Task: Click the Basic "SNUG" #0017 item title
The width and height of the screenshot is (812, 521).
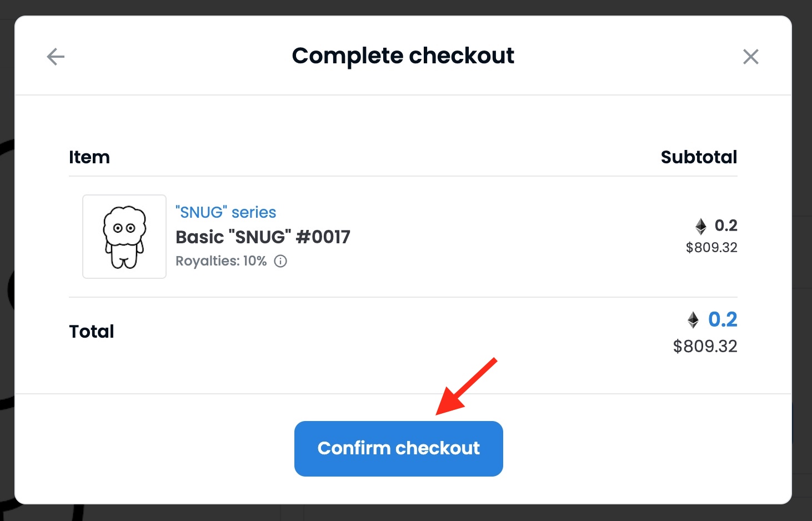Action: pyautogui.click(x=263, y=237)
